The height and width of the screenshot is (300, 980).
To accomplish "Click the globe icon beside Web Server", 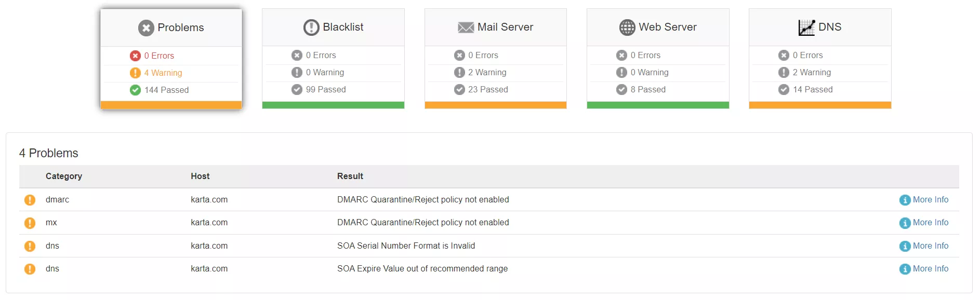I will pyautogui.click(x=627, y=28).
